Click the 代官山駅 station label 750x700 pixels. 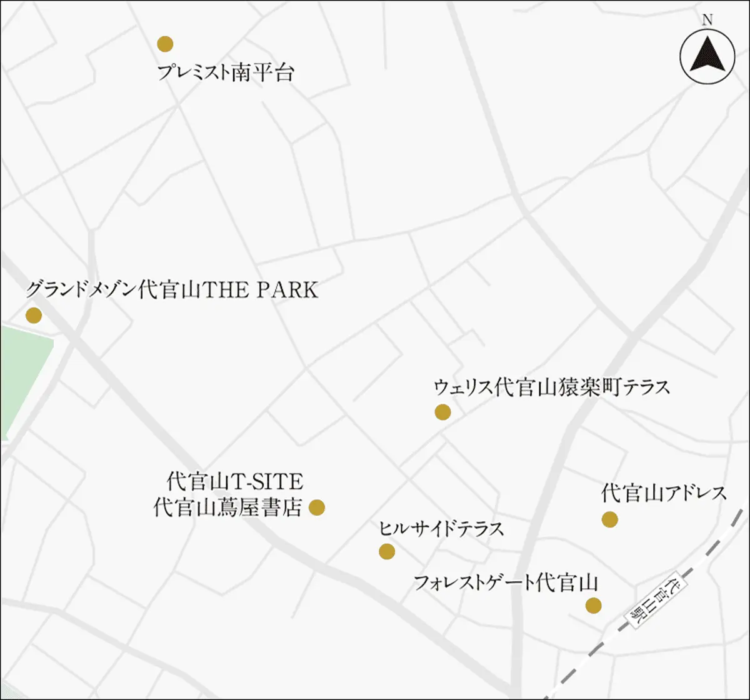tap(656, 599)
